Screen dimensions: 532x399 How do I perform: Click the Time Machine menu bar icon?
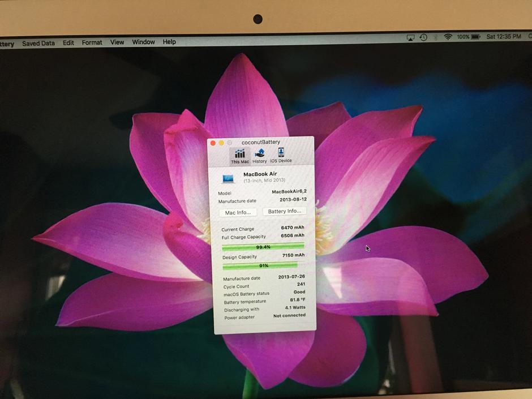423,37
